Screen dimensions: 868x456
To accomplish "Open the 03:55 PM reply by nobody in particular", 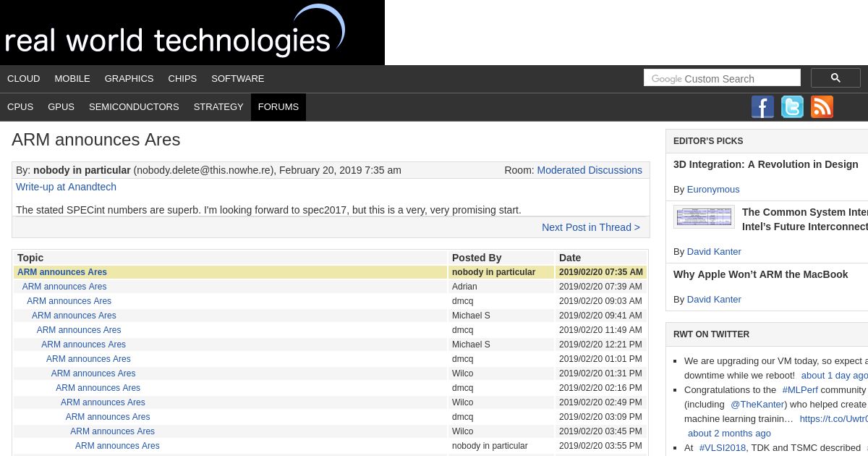I will pos(117,446).
